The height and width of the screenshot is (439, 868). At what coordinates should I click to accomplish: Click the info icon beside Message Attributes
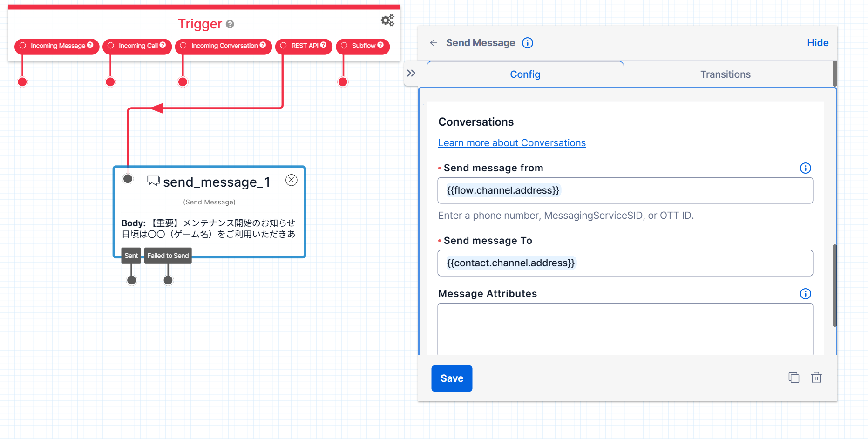pyautogui.click(x=806, y=294)
